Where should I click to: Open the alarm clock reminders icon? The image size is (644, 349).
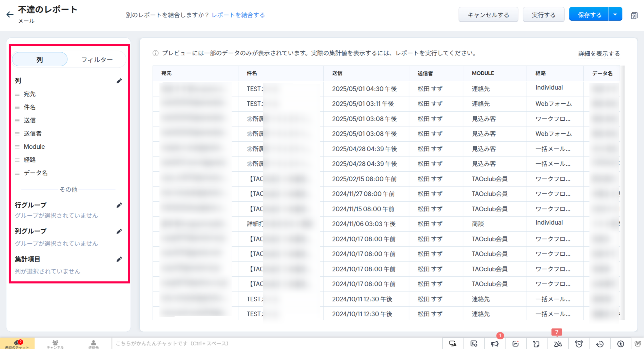click(x=579, y=344)
